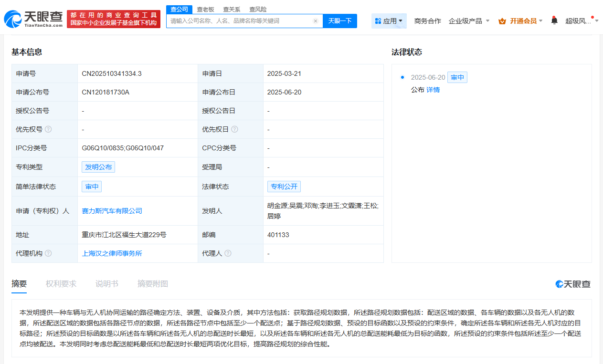This screenshot has width=603, height=364.
Task: Select the 摘要附图 tab
Action: pos(152,284)
